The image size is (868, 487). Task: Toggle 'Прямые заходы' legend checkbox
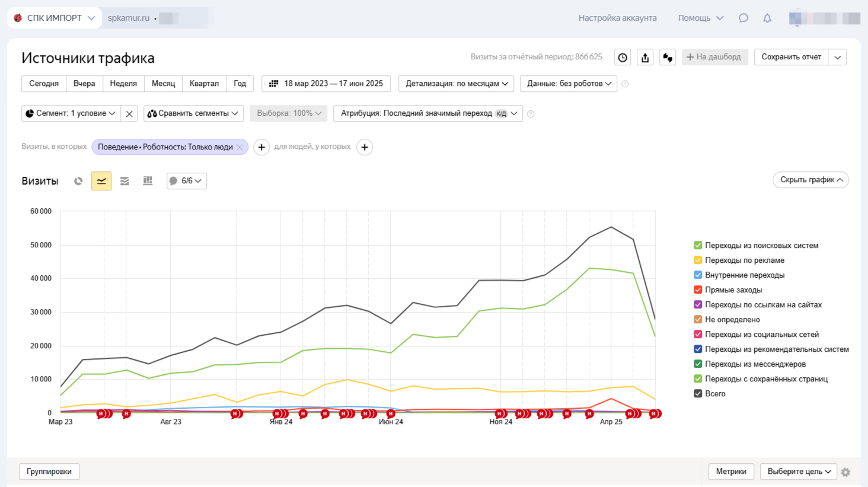[x=698, y=290]
